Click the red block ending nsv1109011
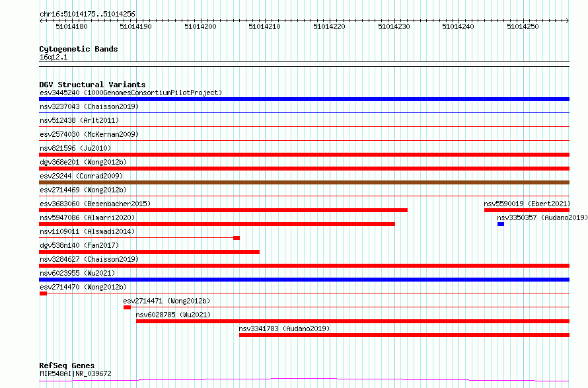Image resolution: width=588 pixels, height=388 pixels. [237, 238]
